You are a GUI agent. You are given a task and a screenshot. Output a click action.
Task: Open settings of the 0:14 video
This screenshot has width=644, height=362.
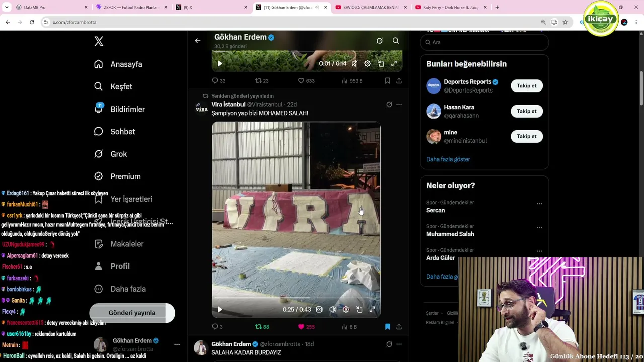[x=367, y=64]
